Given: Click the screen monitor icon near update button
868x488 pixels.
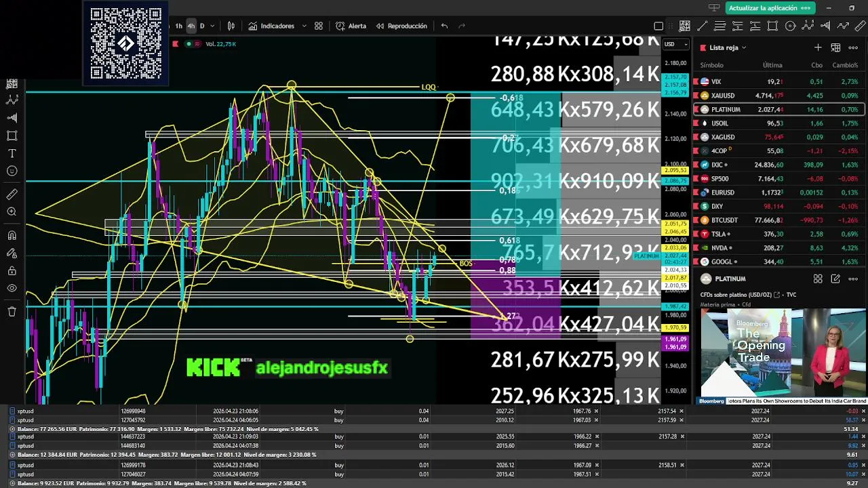Looking at the screenshot, I should (x=713, y=7).
